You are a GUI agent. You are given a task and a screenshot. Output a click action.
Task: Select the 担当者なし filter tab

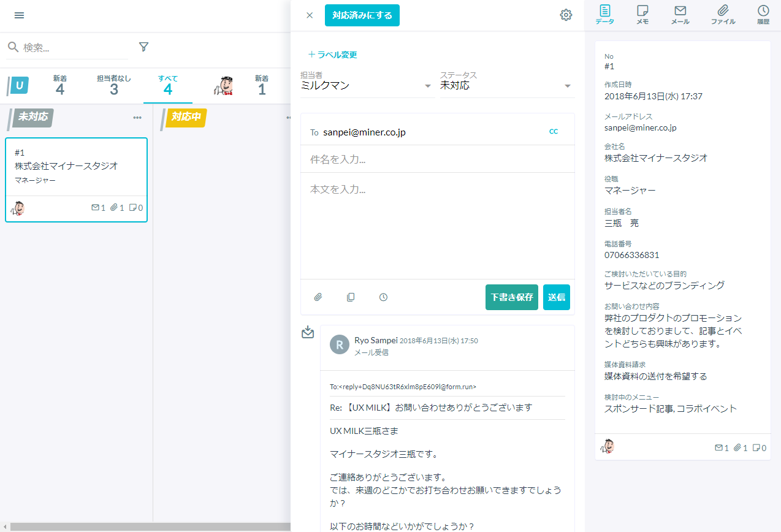coord(114,85)
